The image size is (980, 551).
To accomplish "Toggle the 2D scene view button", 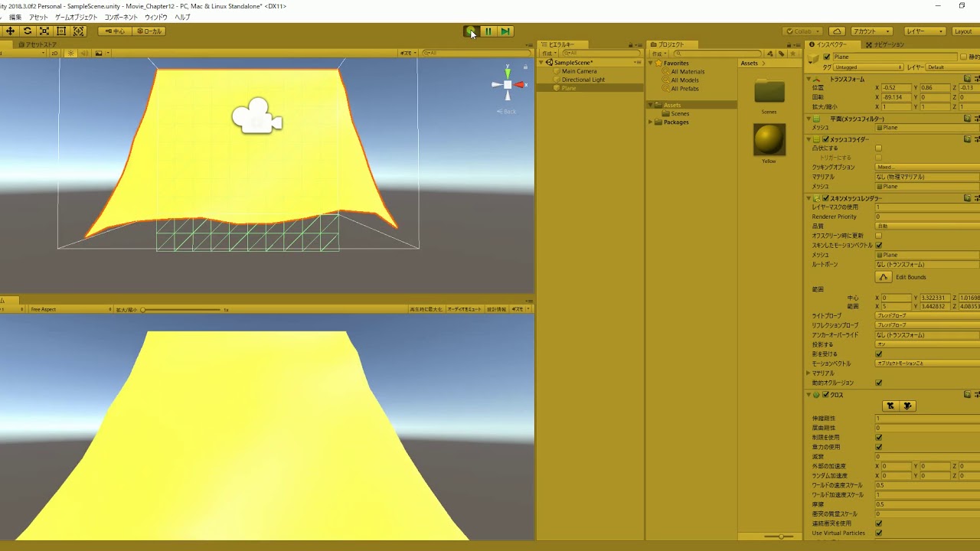I will point(54,54).
